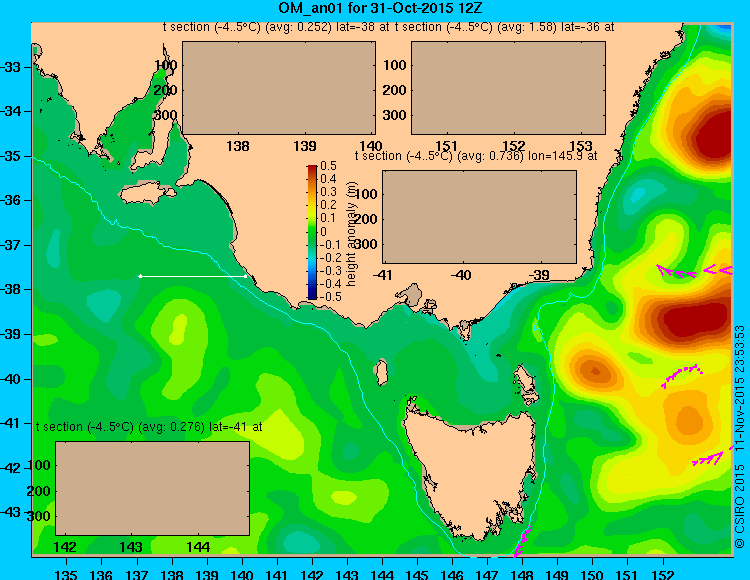Image resolution: width=750 pixels, height=580 pixels.
Task: Click the magenta arrow track near latitude -42
Action: [x=713, y=457]
